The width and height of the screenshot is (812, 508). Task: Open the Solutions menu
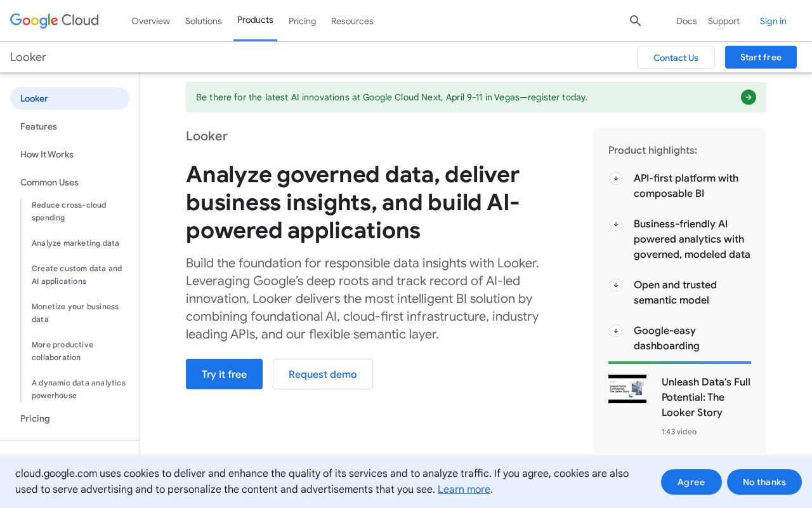coord(204,21)
